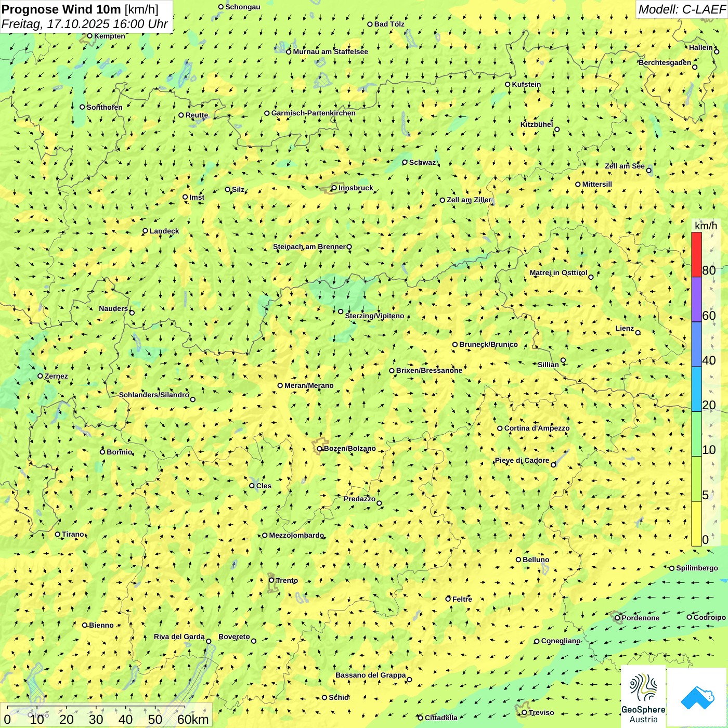Image resolution: width=728 pixels, height=728 pixels.
Task: Select the Feltre location marker circle
Action: tap(448, 599)
